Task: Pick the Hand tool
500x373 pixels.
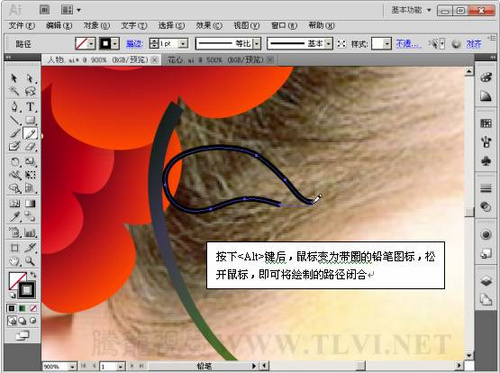Action: (14, 261)
